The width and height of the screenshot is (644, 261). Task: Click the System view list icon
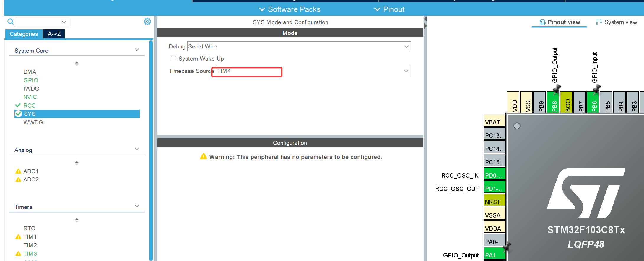pyautogui.click(x=599, y=22)
